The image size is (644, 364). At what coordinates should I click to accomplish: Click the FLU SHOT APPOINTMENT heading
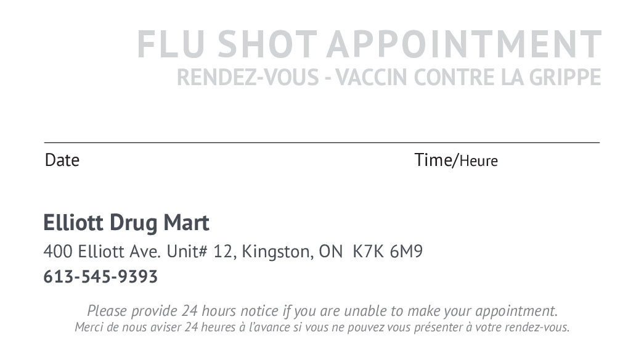pyautogui.click(x=369, y=44)
